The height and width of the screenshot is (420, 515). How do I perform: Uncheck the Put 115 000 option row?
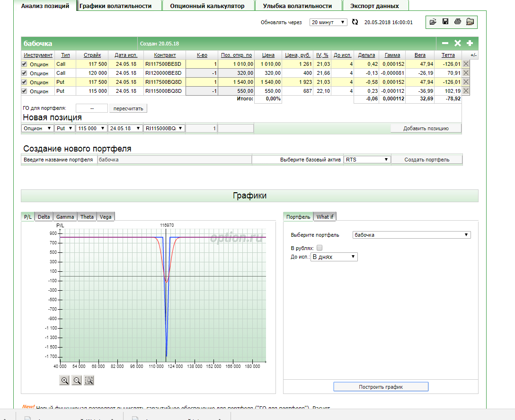coord(25,91)
